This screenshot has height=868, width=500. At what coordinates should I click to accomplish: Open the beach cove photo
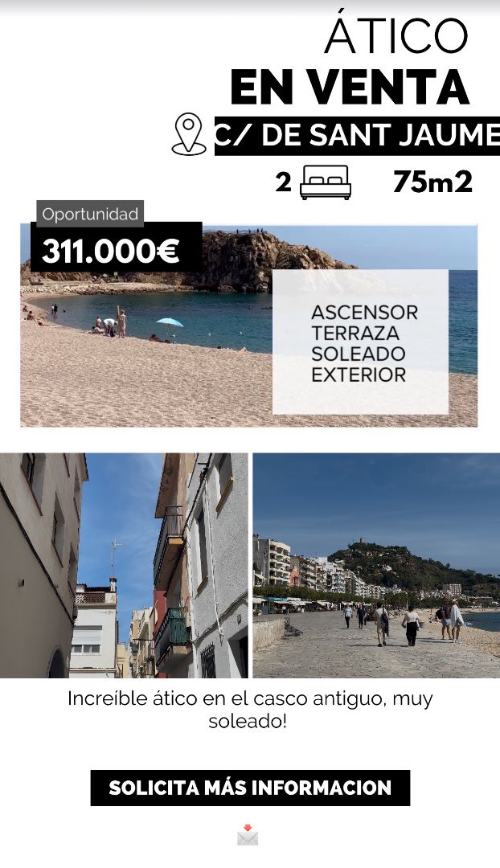[x=248, y=325]
